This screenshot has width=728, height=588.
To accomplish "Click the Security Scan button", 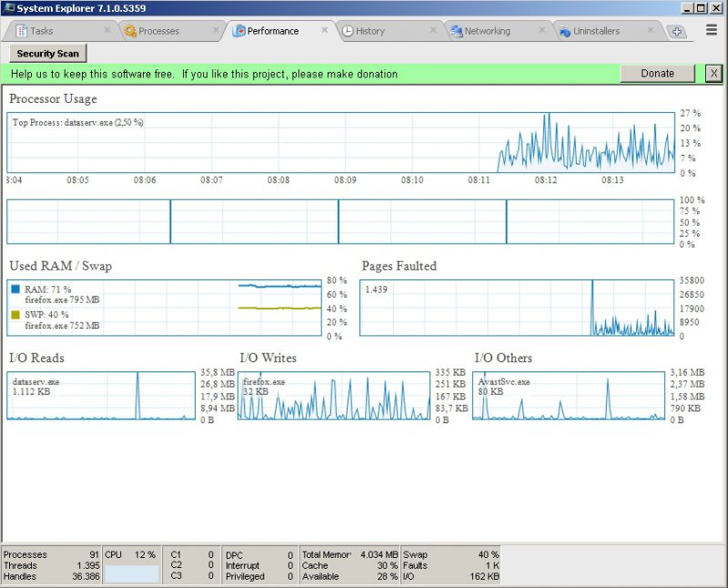I will coord(48,54).
